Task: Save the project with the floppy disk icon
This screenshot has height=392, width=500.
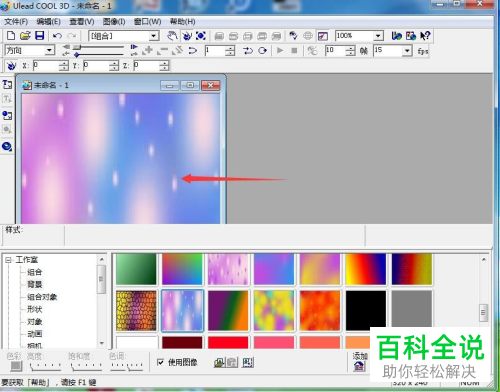Action: [40, 36]
